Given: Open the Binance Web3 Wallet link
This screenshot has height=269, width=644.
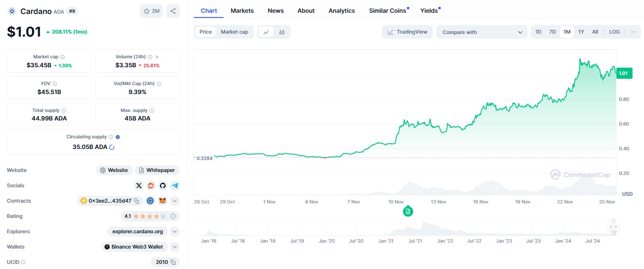Looking at the screenshot, I should click(x=135, y=247).
